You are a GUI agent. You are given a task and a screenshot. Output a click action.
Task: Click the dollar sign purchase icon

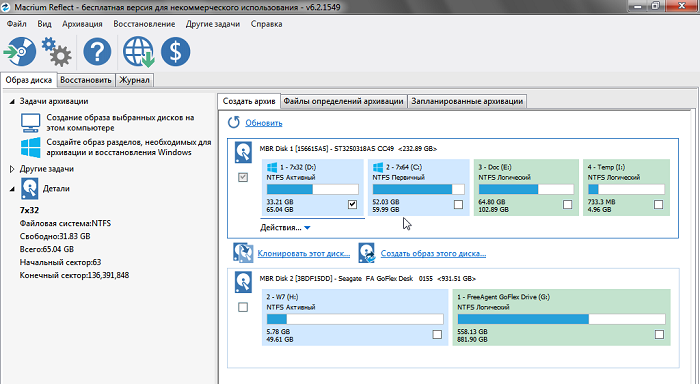(175, 52)
